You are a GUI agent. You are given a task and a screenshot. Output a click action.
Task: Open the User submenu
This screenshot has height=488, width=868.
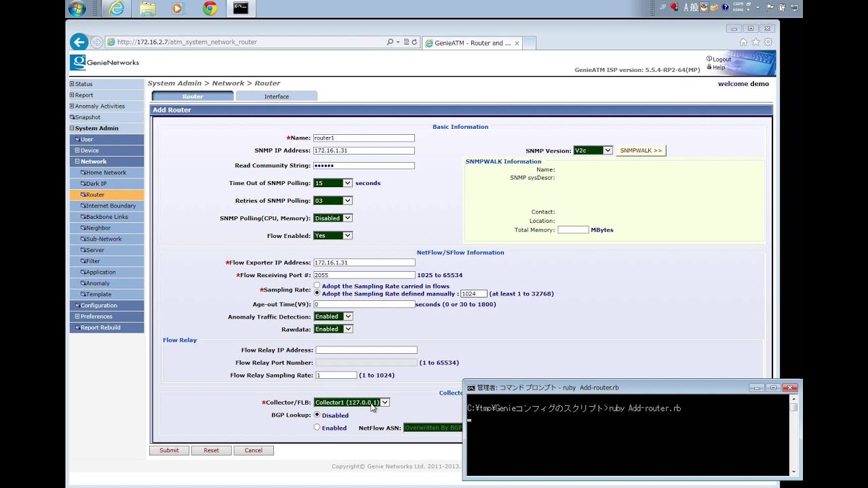pos(106,140)
